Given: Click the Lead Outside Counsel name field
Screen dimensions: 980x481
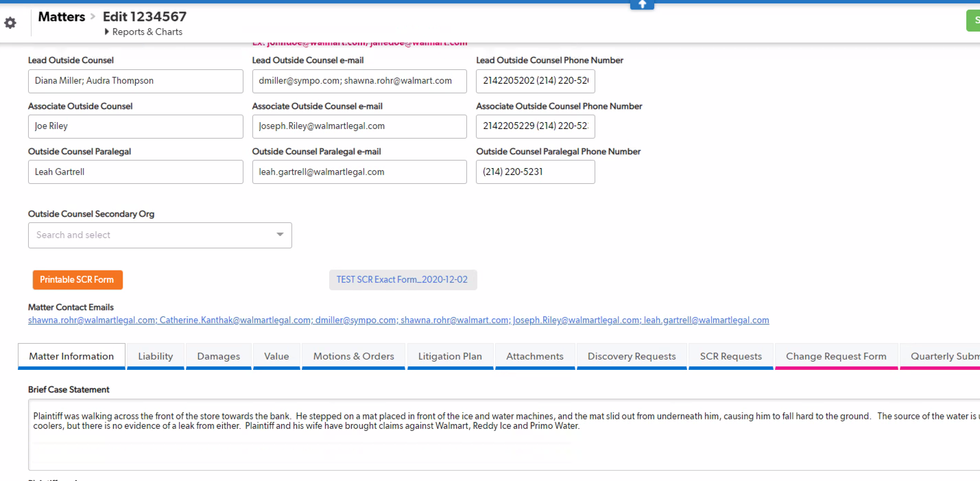Looking at the screenshot, I should click(x=135, y=81).
